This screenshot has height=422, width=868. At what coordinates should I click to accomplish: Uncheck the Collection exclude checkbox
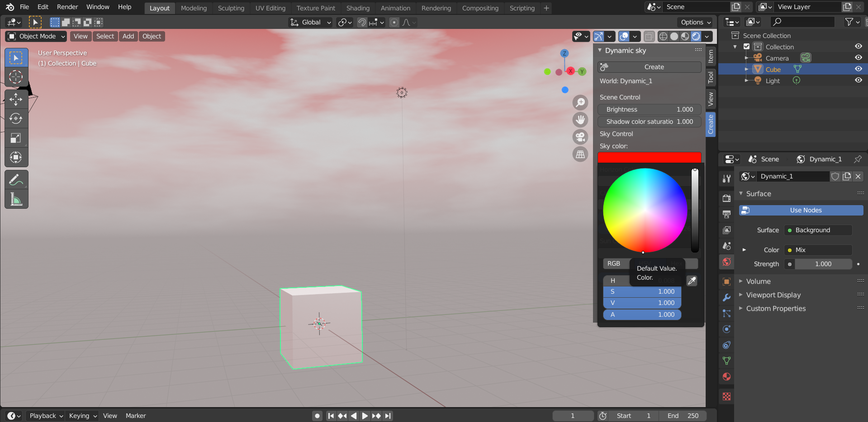coord(747,47)
